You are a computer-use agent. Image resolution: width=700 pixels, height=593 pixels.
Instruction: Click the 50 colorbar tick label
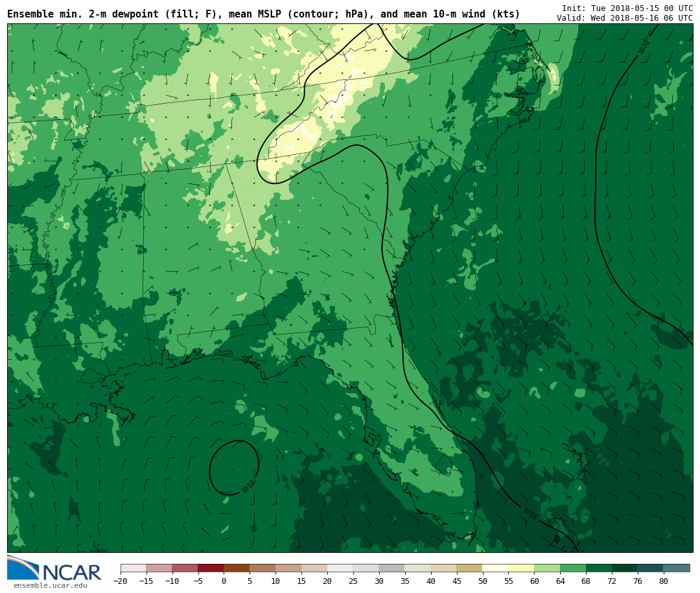(x=483, y=581)
